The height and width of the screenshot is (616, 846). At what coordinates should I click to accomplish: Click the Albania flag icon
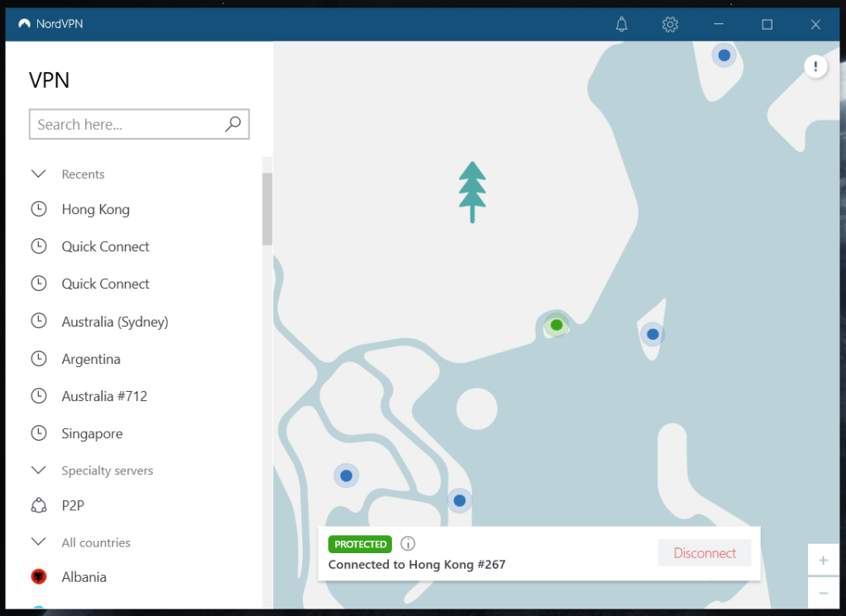pyautogui.click(x=38, y=577)
